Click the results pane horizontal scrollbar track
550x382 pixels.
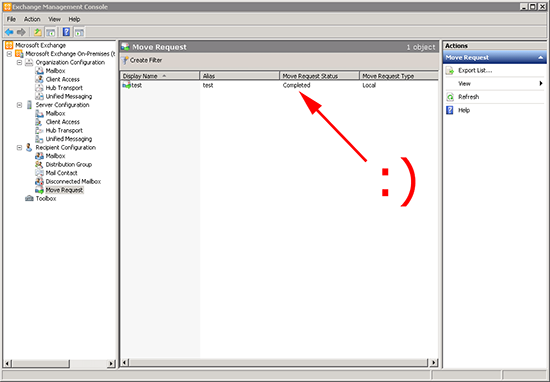(x=279, y=362)
